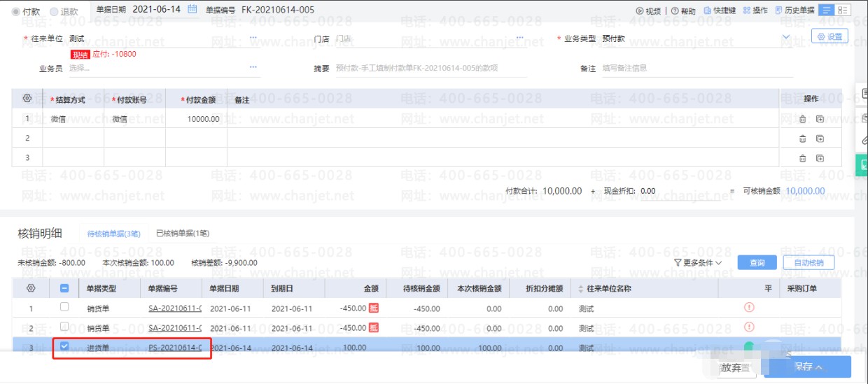Copy payment row 2 icon
Image resolution: width=868 pixels, height=384 pixels.
point(820,138)
